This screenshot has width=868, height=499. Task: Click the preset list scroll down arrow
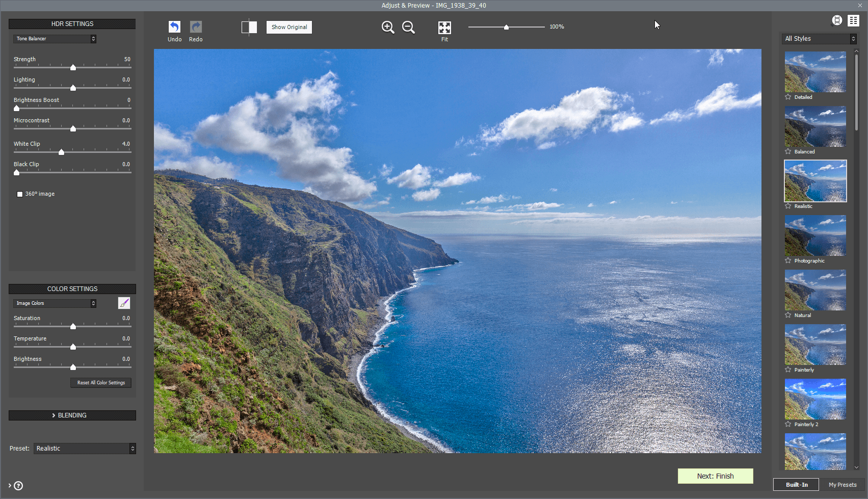(856, 467)
